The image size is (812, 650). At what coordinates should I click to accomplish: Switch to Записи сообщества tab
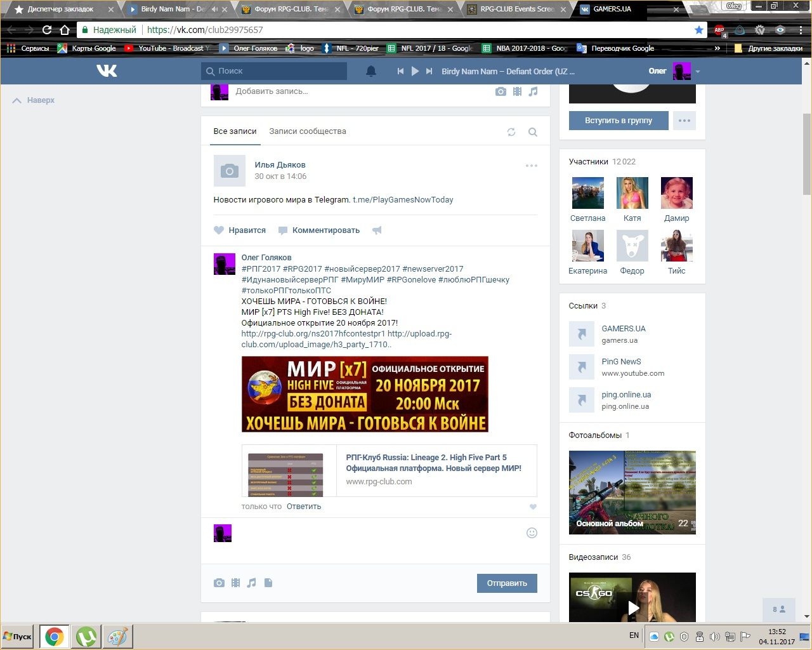tap(308, 131)
